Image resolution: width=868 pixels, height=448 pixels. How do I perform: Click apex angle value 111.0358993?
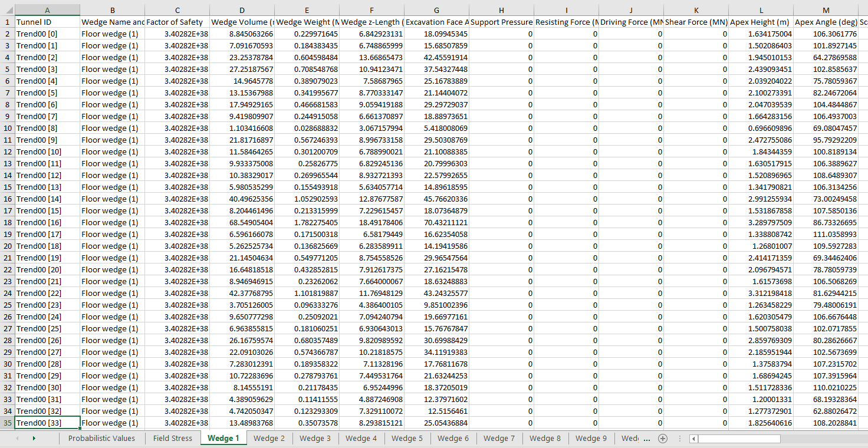coord(826,234)
